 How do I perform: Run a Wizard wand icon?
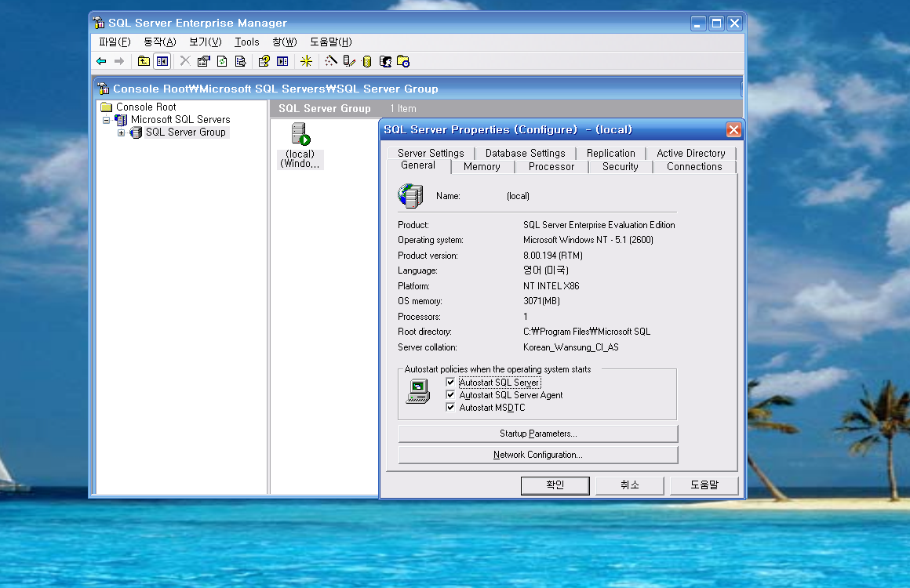coord(331,61)
